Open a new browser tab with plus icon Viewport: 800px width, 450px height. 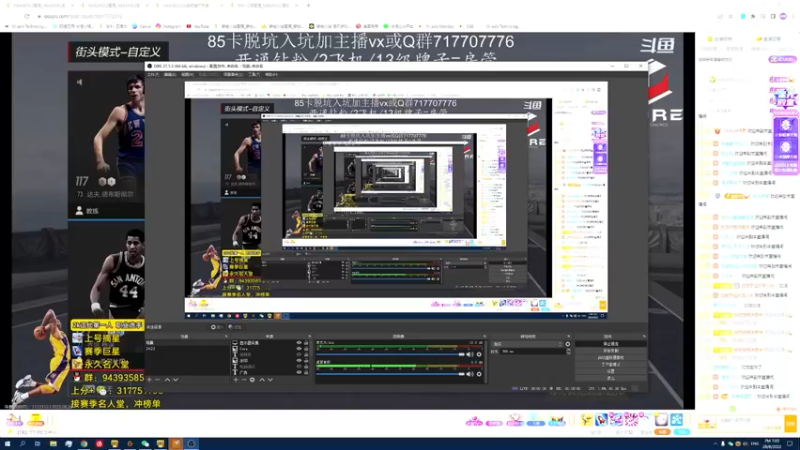[308, 5]
